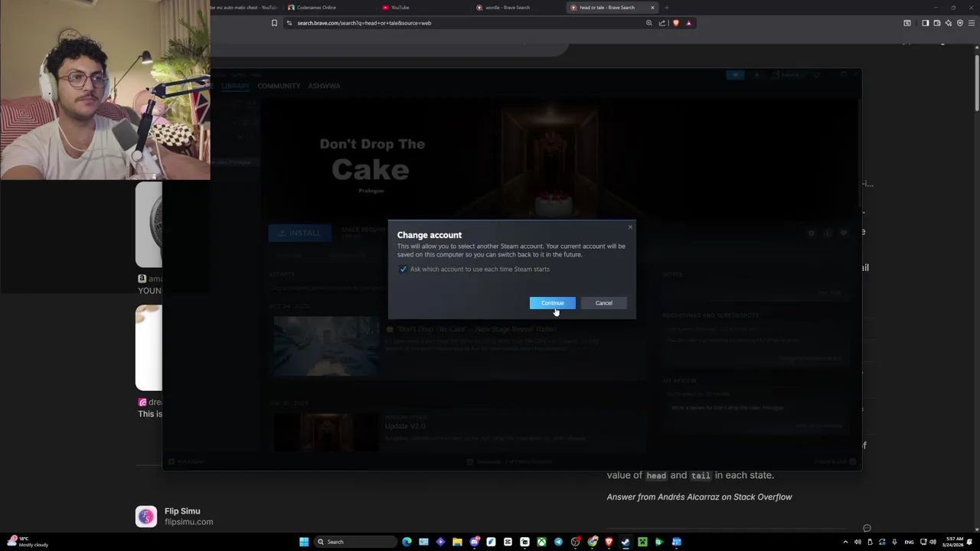The height and width of the screenshot is (551, 980).
Task: Toggle the browser sidebar panel icon
Action: 925,23
